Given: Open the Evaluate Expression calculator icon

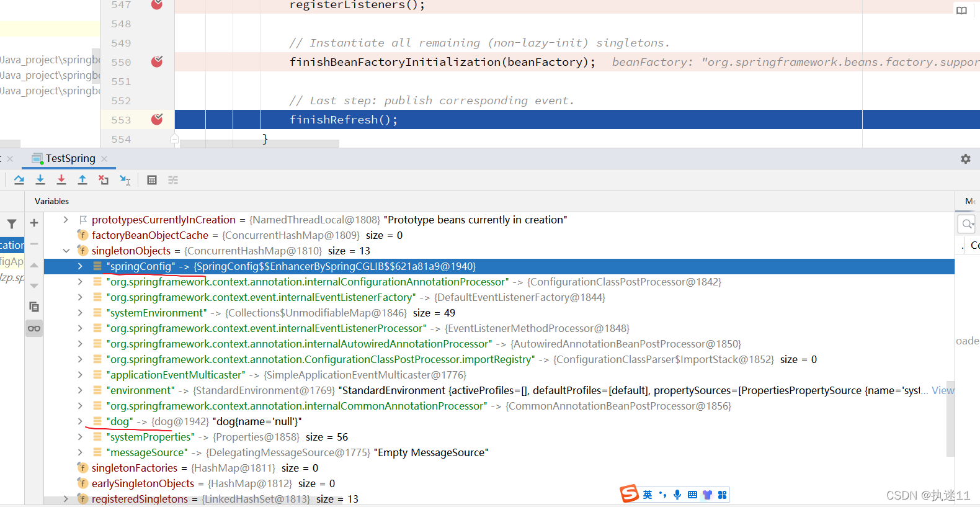Looking at the screenshot, I should tap(152, 180).
